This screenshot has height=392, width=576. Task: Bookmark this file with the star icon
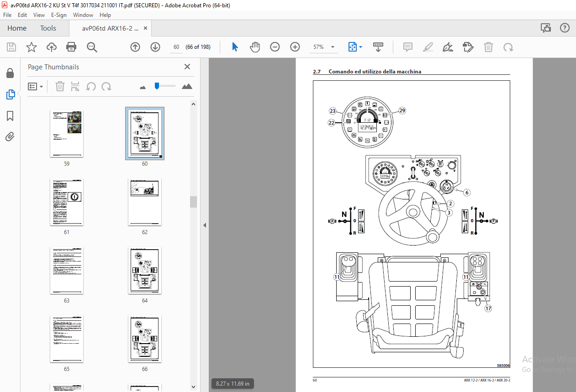click(32, 47)
